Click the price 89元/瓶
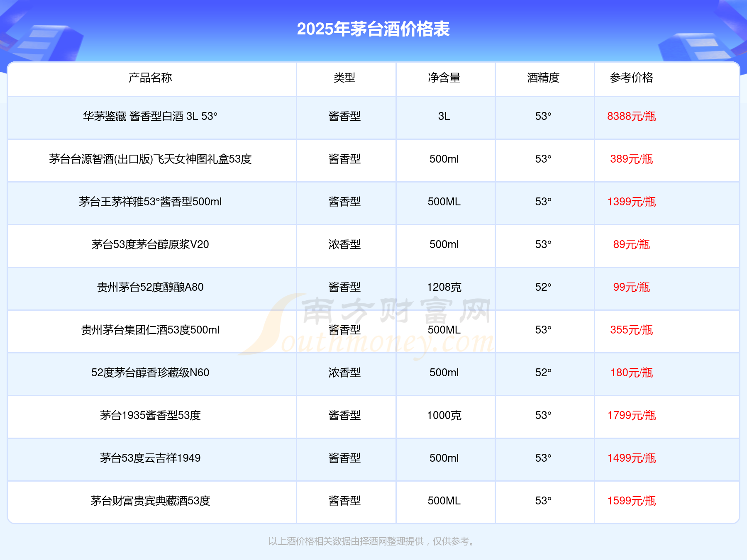Screen dimensions: 747x560 632,244
